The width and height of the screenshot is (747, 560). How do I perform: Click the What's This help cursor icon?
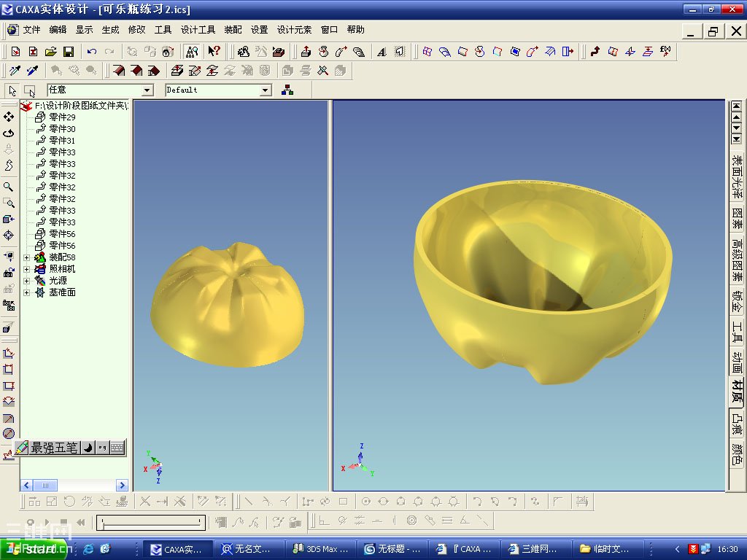(x=214, y=52)
